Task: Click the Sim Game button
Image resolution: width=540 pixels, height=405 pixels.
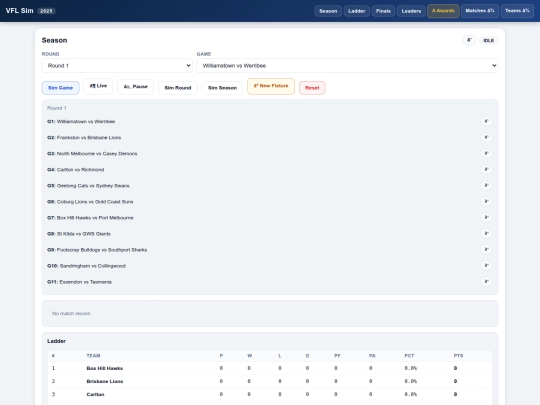Action: tap(61, 88)
